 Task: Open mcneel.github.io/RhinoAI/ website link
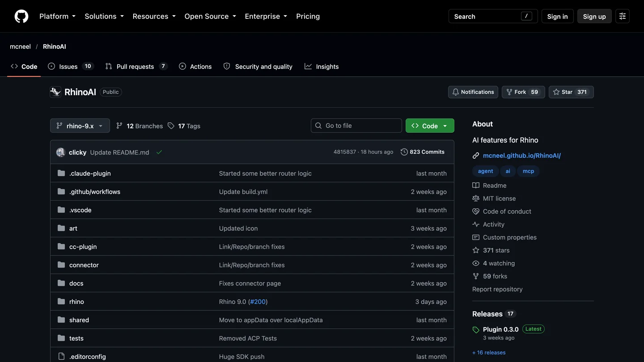tap(522, 156)
